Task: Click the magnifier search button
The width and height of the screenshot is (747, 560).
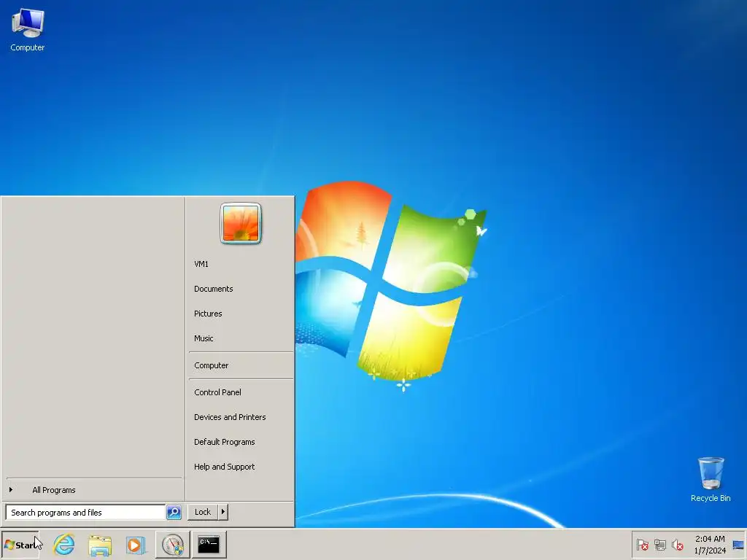Action: 174,513
